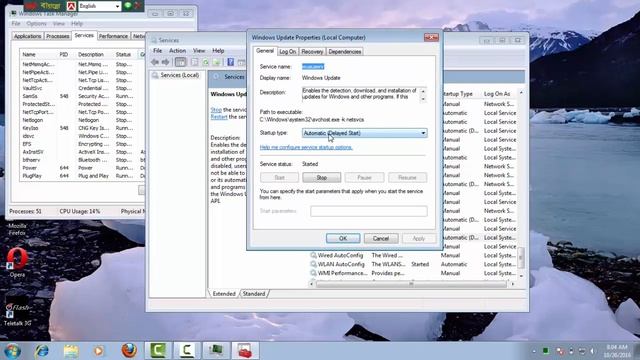
Task: Click the Properties icon in Services toolbar
Action: coord(195,62)
